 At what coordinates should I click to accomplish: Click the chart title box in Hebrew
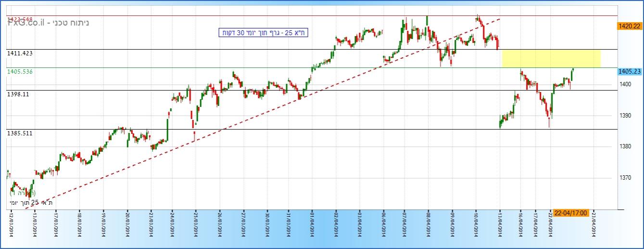click(x=263, y=33)
